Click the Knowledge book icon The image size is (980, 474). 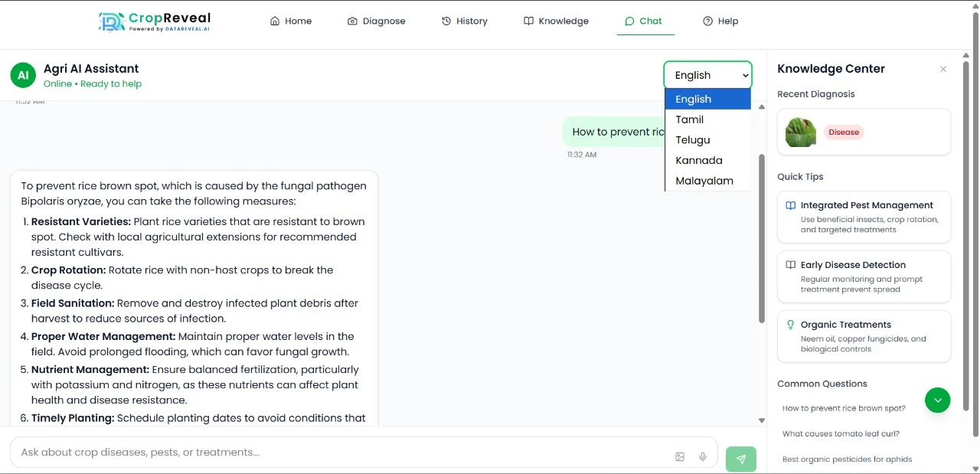coord(529,21)
